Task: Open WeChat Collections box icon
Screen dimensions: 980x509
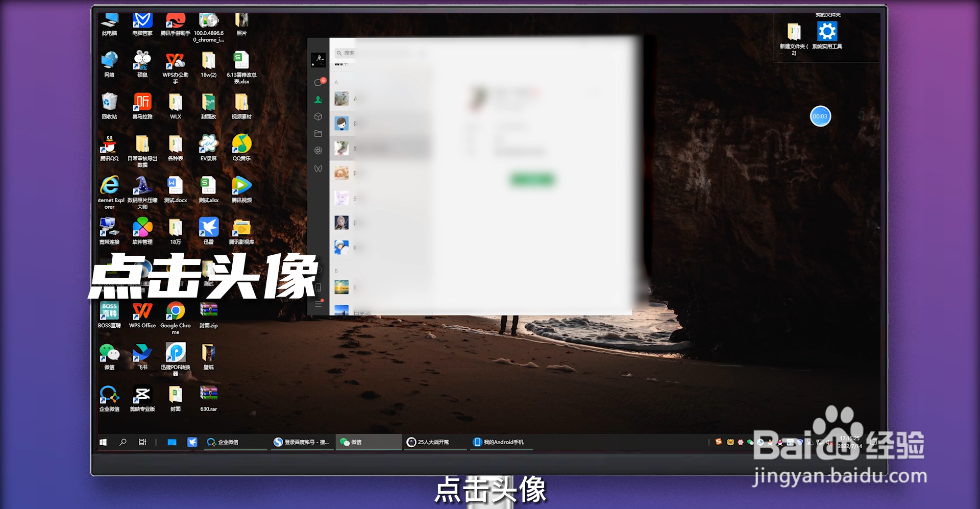Action: (x=318, y=116)
